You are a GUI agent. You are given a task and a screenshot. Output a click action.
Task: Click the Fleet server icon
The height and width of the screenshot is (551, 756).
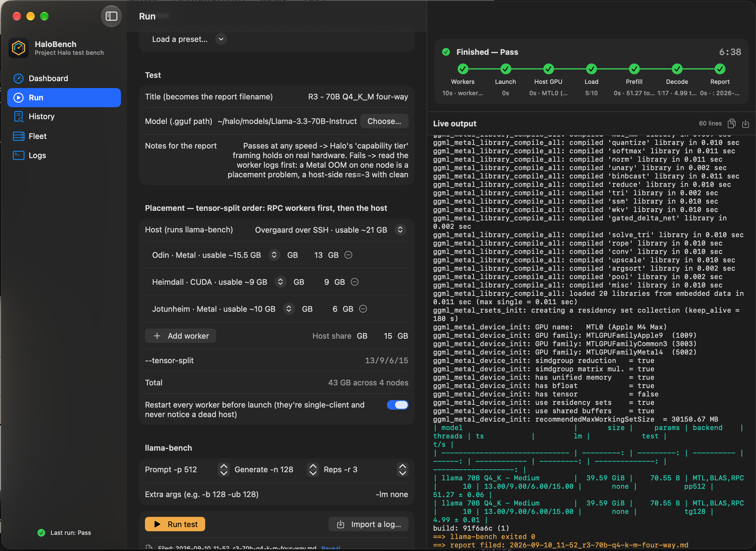tap(18, 136)
